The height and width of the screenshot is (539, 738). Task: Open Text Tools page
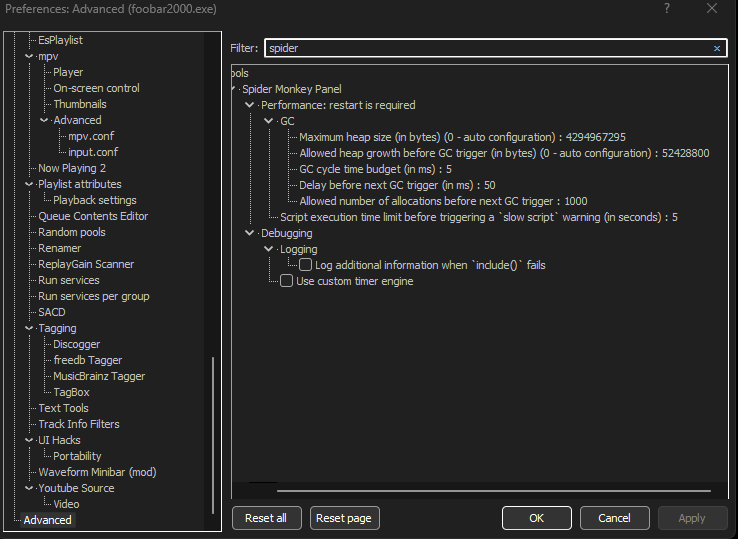64,409
